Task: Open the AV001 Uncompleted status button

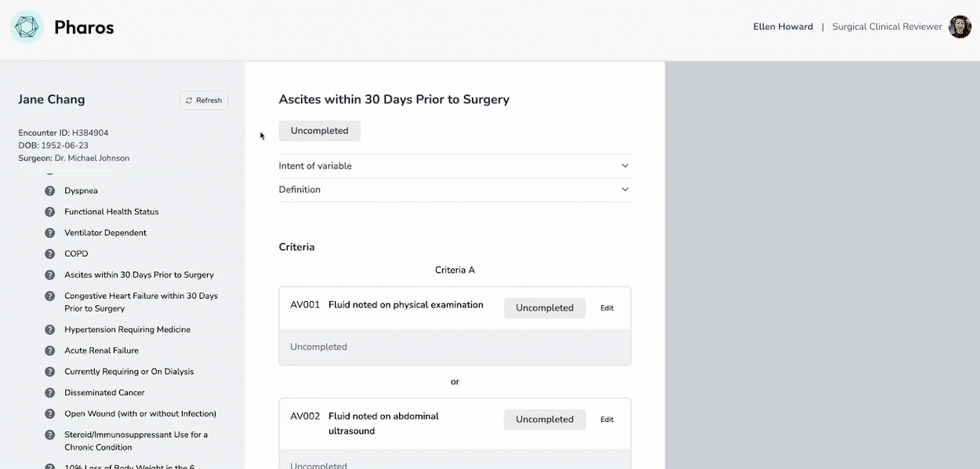Action: 544,308
